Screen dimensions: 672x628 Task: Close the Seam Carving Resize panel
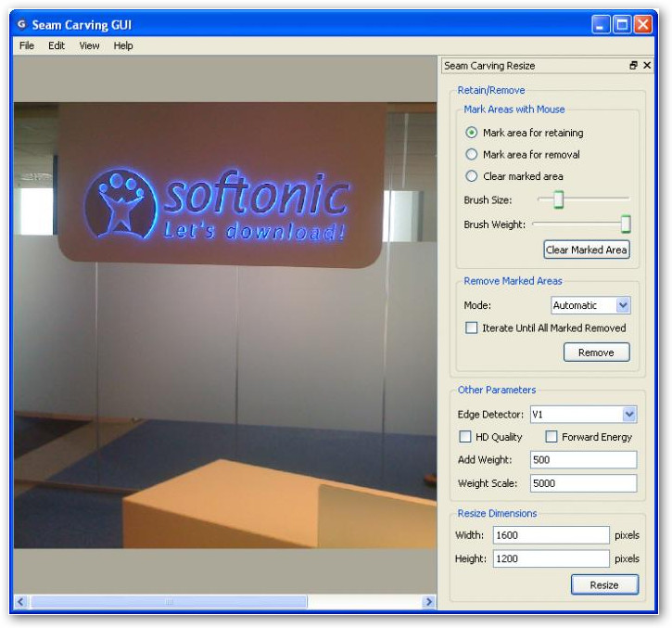647,65
